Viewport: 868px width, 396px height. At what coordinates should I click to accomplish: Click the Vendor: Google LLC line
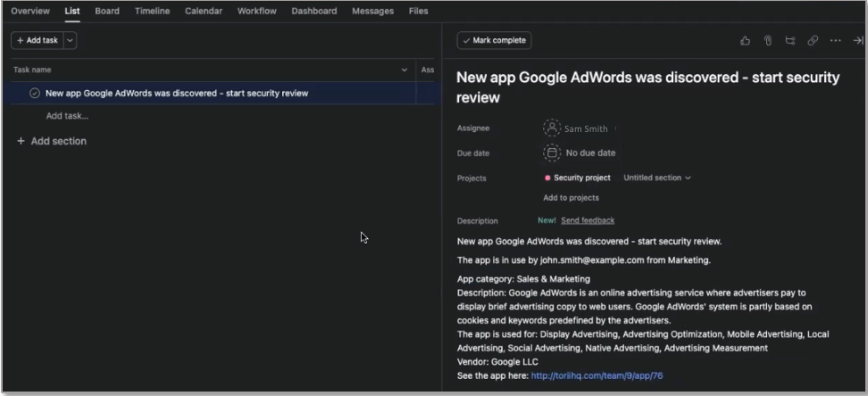(497, 362)
